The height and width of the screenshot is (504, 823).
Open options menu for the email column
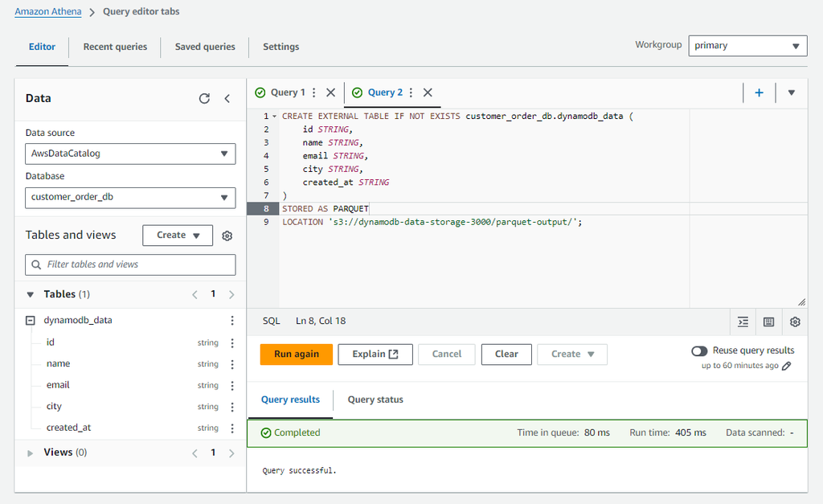(232, 384)
